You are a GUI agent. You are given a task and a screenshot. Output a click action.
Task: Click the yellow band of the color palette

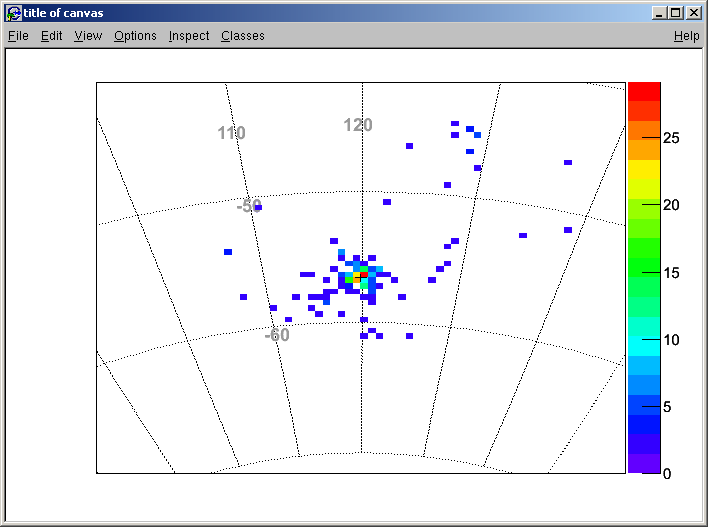(644, 170)
